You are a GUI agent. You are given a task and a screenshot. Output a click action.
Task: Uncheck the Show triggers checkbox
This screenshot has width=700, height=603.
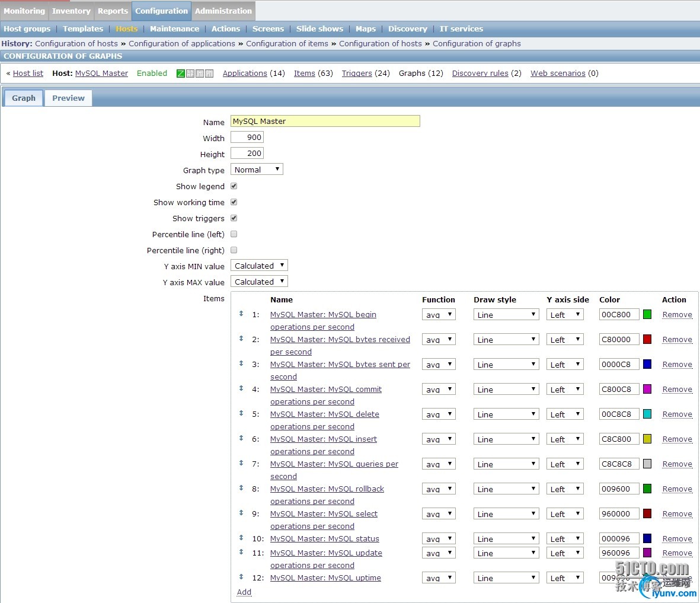click(x=234, y=218)
